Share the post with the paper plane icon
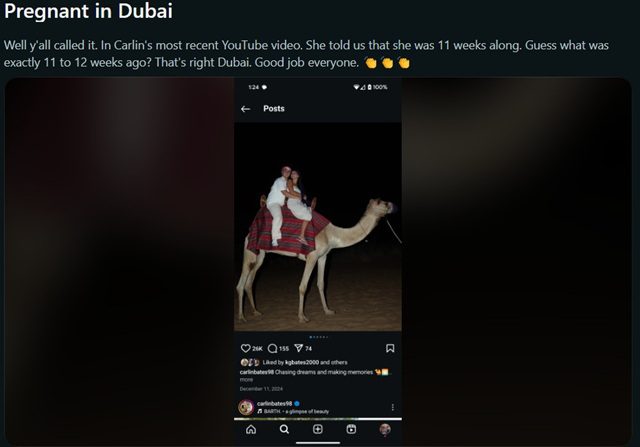640x447 pixels. tap(299, 348)
